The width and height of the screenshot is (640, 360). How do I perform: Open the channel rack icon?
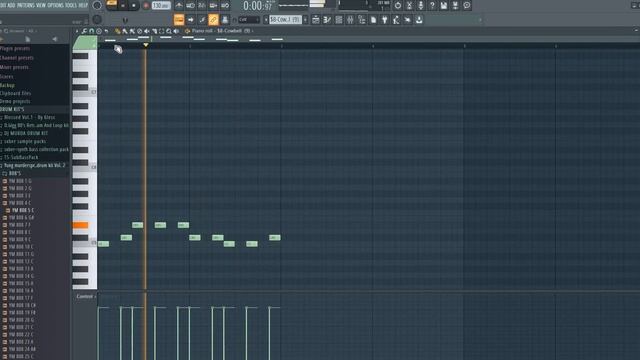338,20
